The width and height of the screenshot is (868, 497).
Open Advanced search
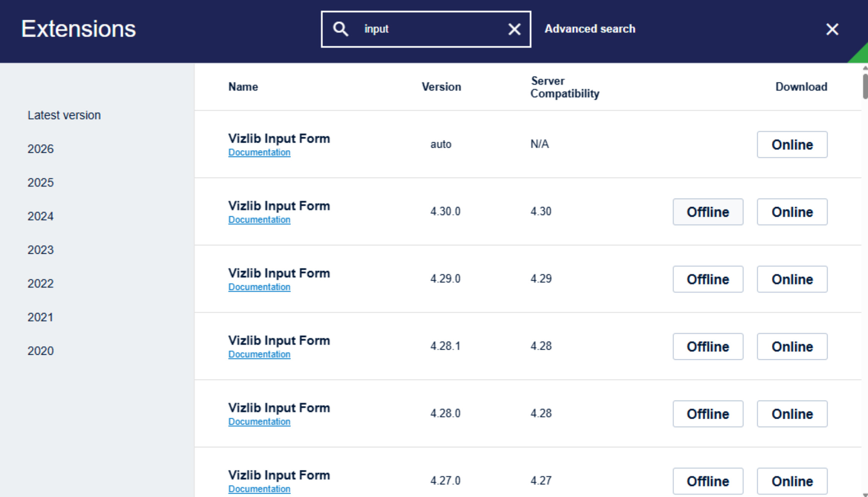point(589,29)
